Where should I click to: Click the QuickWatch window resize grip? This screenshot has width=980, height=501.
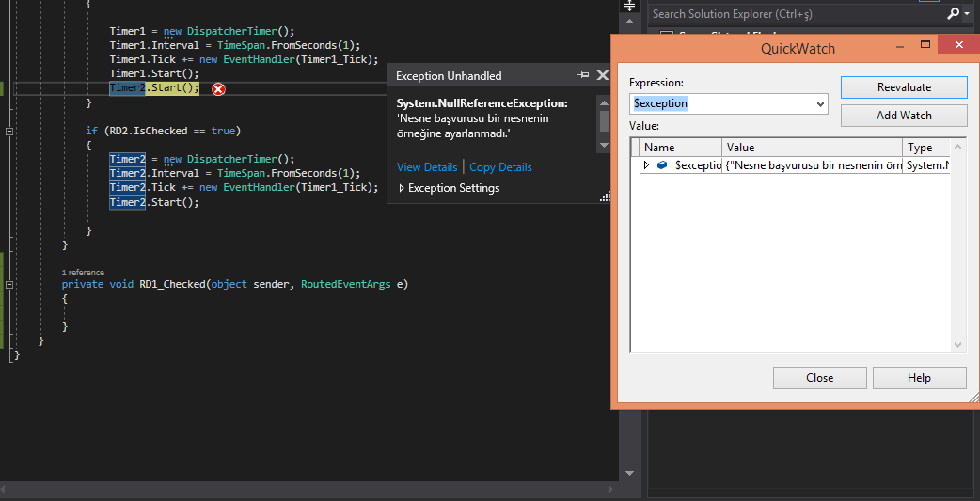click(x=973, y=397)
